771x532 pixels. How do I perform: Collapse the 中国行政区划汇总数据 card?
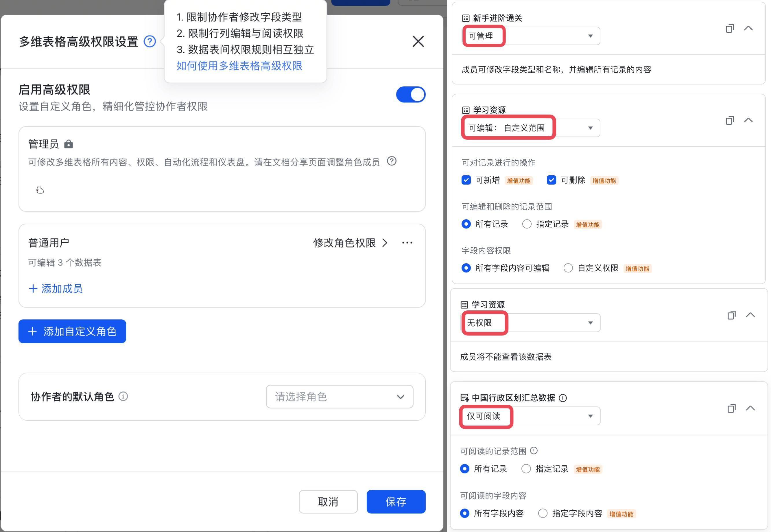(x=750, y=409)
